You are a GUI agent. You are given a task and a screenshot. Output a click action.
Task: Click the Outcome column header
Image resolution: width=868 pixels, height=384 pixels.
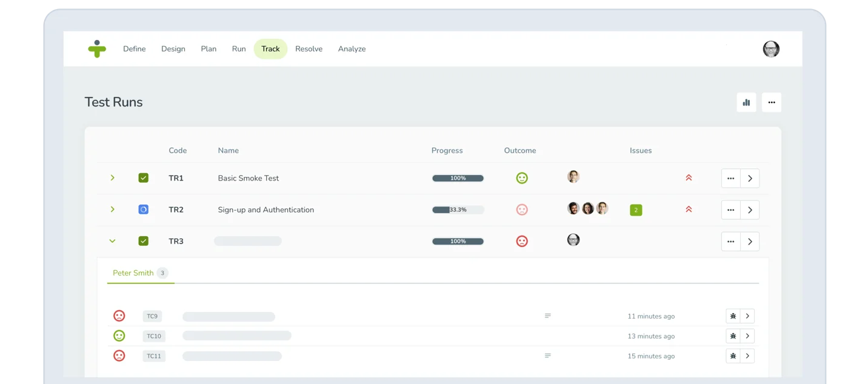click(520, 151)
